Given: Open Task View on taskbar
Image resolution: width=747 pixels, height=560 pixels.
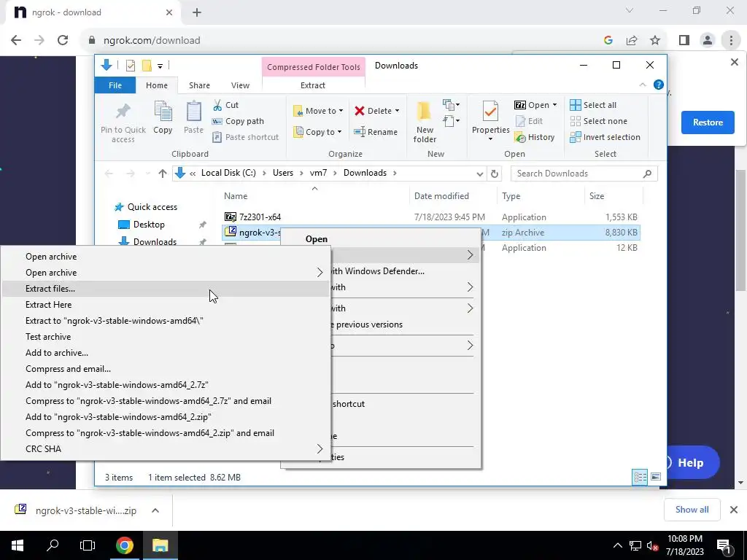Looking at the screenshot, I should coord(88,545).
